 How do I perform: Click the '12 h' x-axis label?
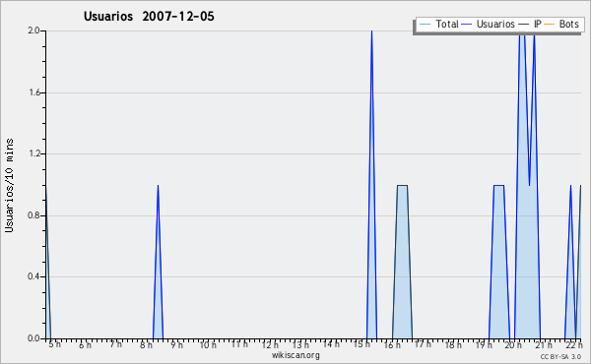point(270,344)
